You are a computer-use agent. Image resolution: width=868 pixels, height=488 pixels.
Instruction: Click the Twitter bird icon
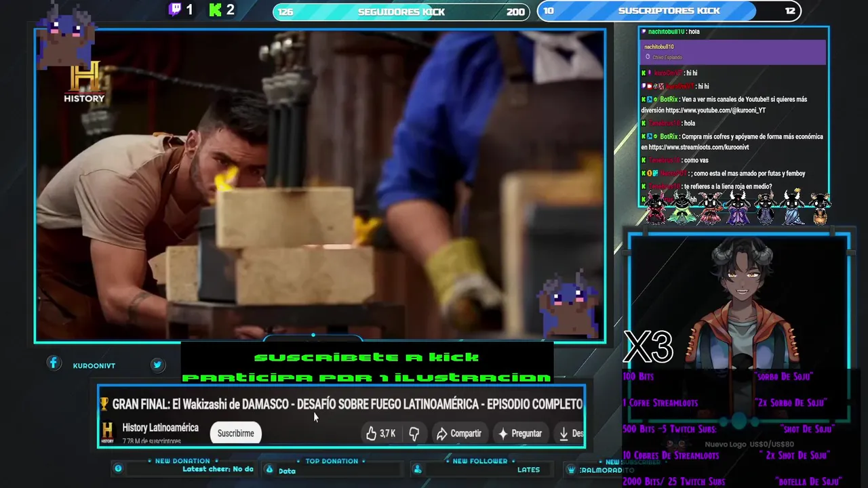click(x=157, y=365)
